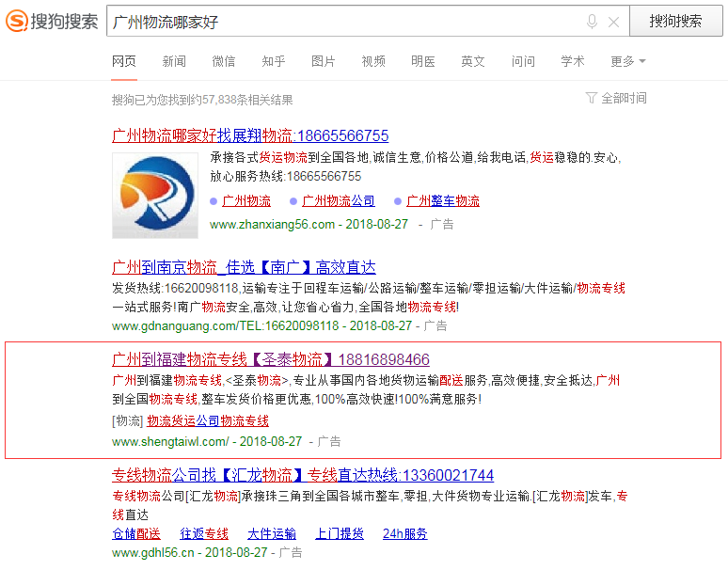Open the 仓储配送 sublink
The image size is (728, 570).
136,534
